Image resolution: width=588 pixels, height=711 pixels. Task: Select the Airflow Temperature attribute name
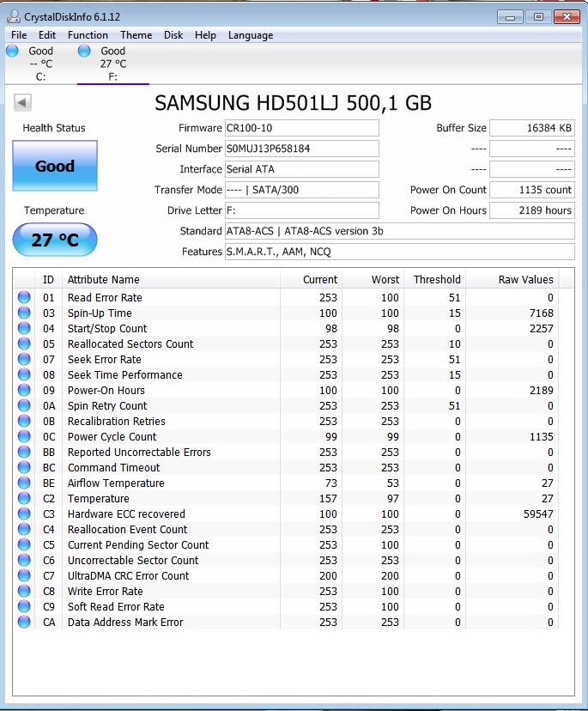coord(116,483)
